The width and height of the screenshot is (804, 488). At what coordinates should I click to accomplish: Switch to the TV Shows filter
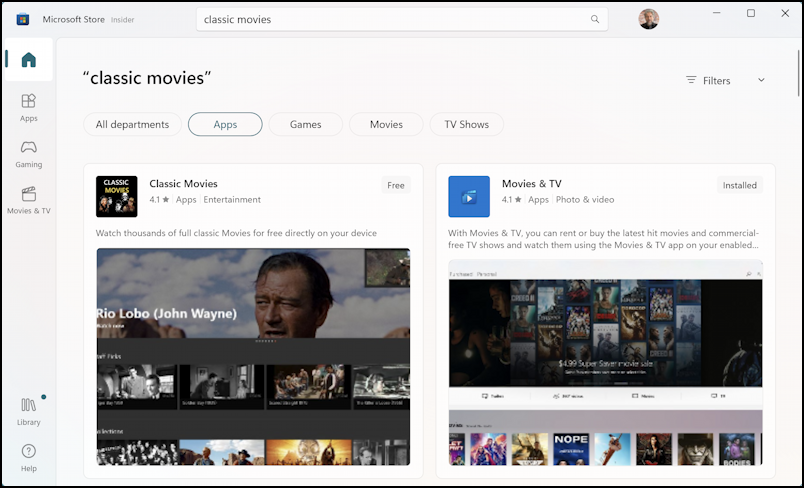click(x=467, y=124)
